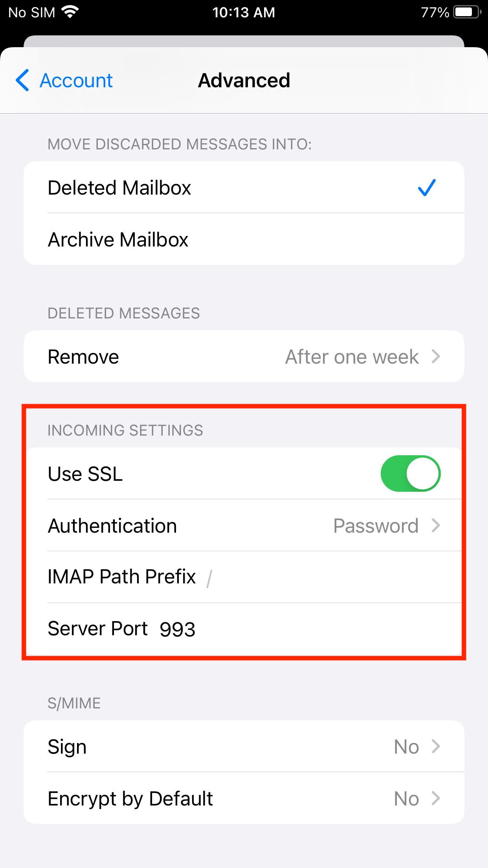The width and height of the screenshot is (488, 868).
Task: Open Remove After one week options
Action: coord(244,356)
